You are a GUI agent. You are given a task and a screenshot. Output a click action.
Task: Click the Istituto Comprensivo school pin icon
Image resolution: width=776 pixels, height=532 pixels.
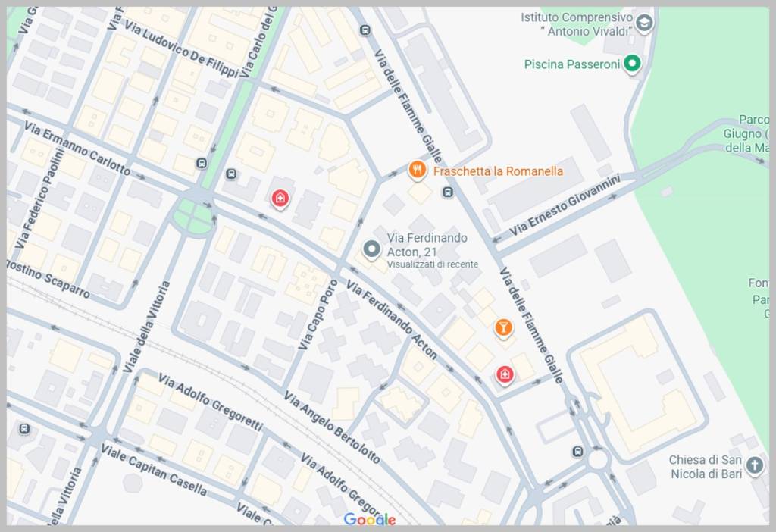coord(644,23)
